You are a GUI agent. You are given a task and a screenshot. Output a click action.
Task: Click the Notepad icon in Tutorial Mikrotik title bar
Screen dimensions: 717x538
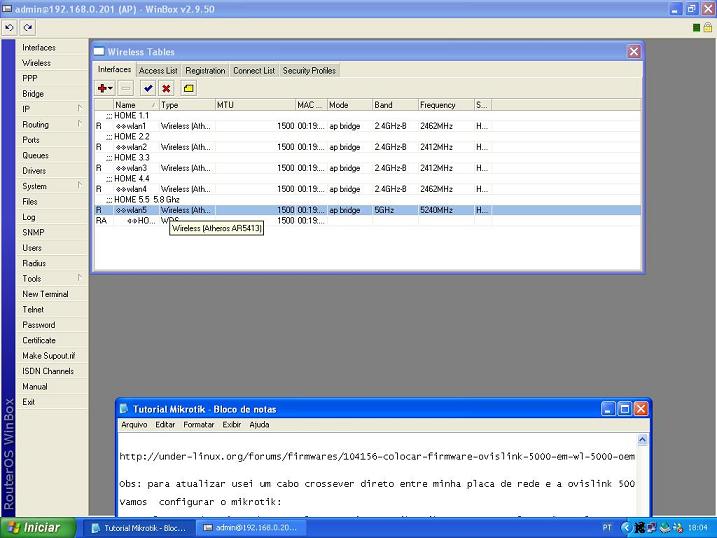pos(124,409)
